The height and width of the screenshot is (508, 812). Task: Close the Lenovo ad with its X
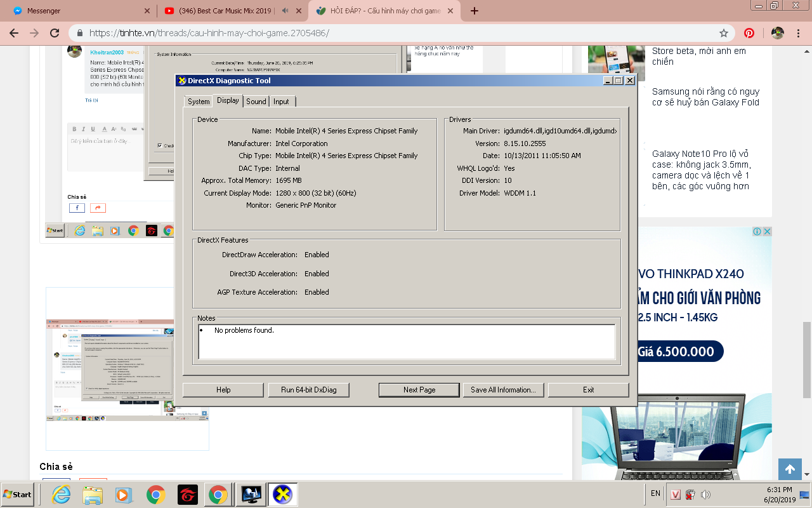(766, 232)
